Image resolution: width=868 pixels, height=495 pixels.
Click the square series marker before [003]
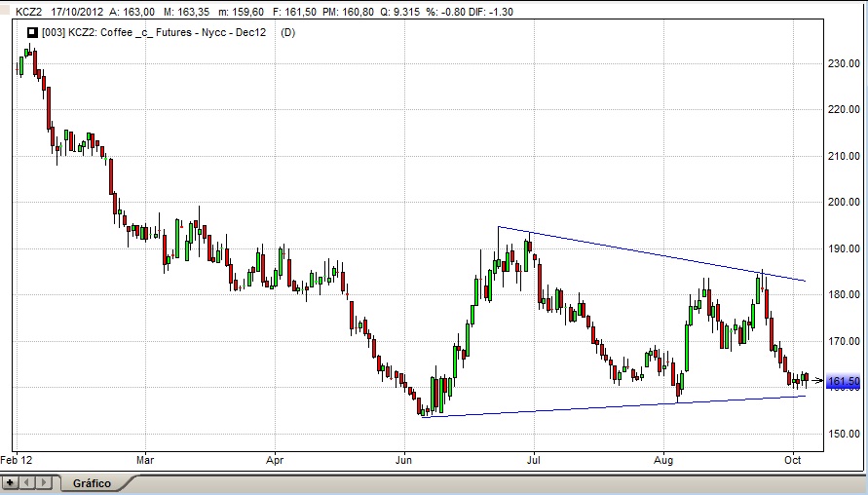tap(31, 32)
